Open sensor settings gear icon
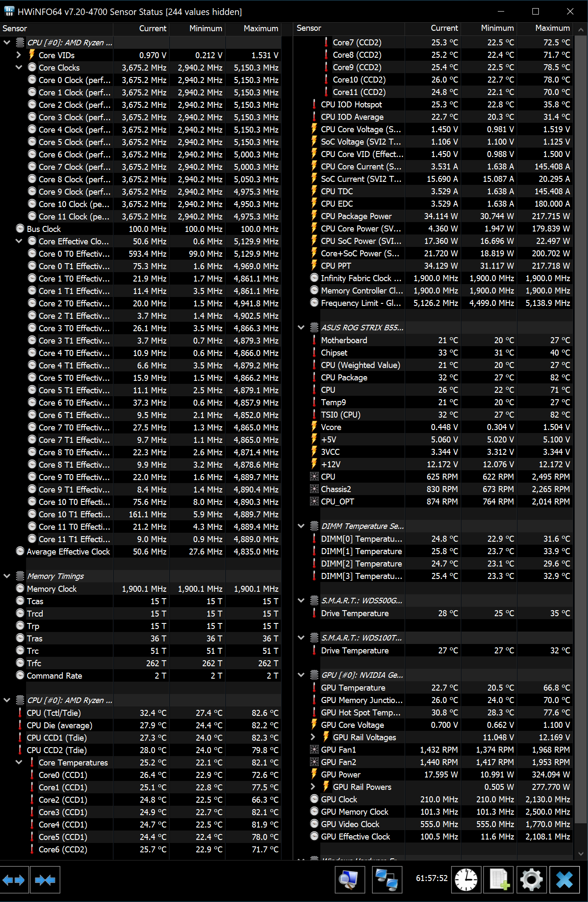This screenshot has width=588, height=902. coord(531,880)
